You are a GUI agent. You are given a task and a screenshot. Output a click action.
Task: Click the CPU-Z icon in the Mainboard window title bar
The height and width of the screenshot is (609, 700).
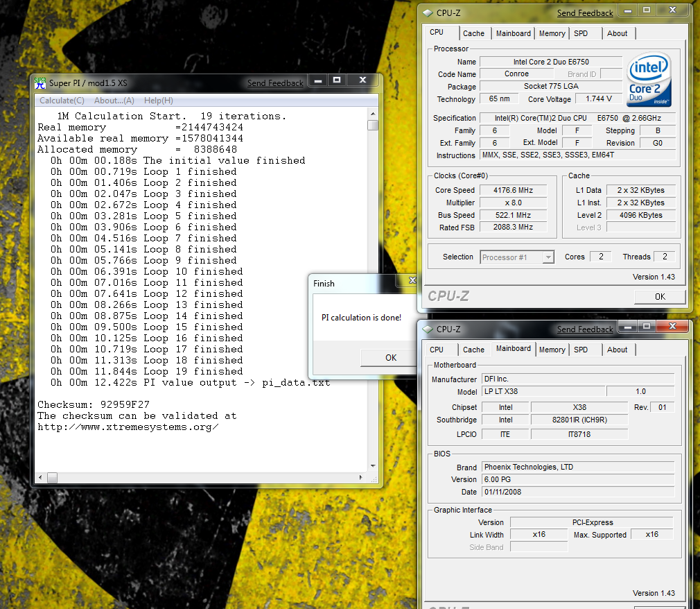point(428,329)
